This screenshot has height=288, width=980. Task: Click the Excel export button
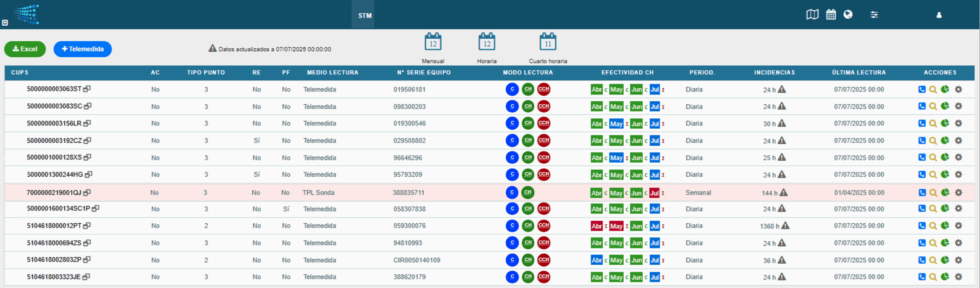click(x=25, y=49)
